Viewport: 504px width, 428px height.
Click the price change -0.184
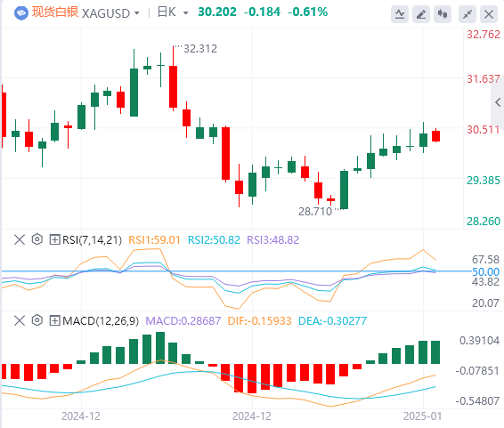[262, 12]
